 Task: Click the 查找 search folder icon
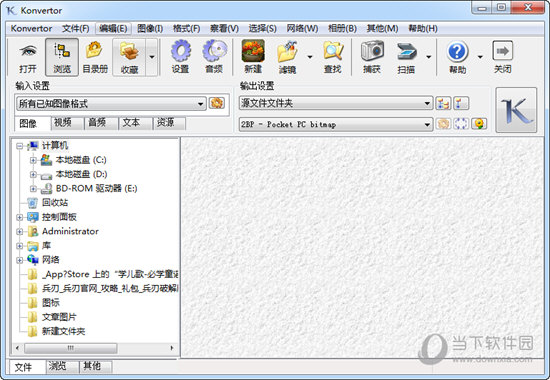tap(333, 51)
